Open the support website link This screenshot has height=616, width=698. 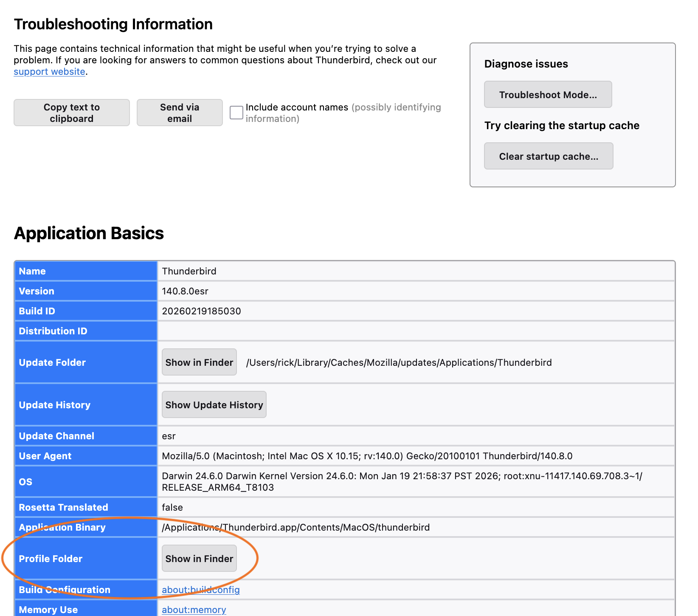[x=49, y=72]
